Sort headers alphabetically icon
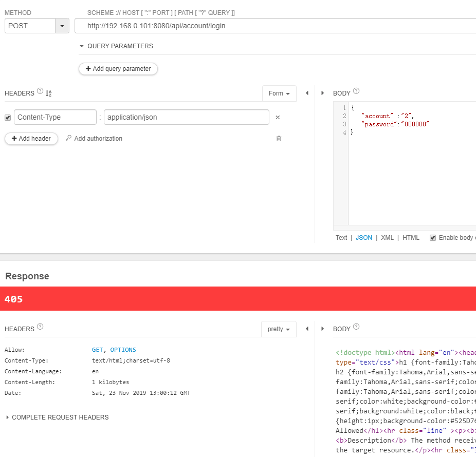 tap(49, 93)
